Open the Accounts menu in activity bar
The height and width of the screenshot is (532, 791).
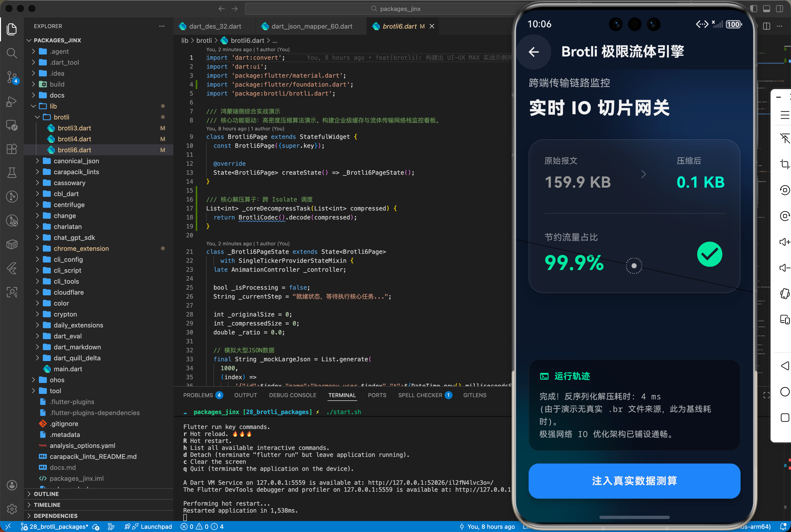[x=12, y=485]
